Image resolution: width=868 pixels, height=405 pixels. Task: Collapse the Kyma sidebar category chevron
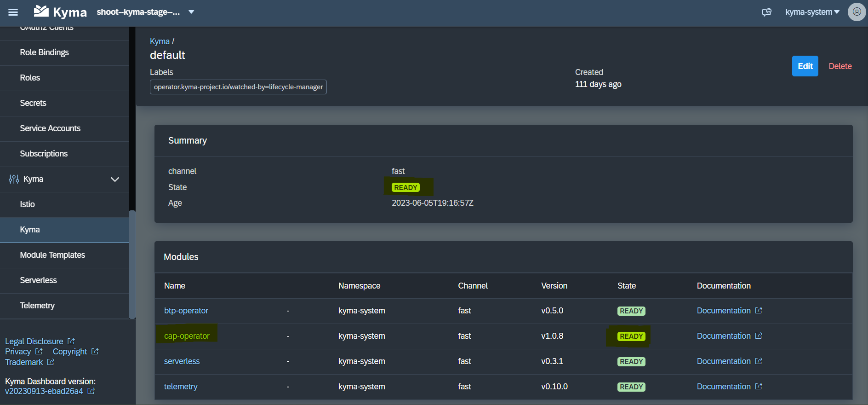click(115, 179)
